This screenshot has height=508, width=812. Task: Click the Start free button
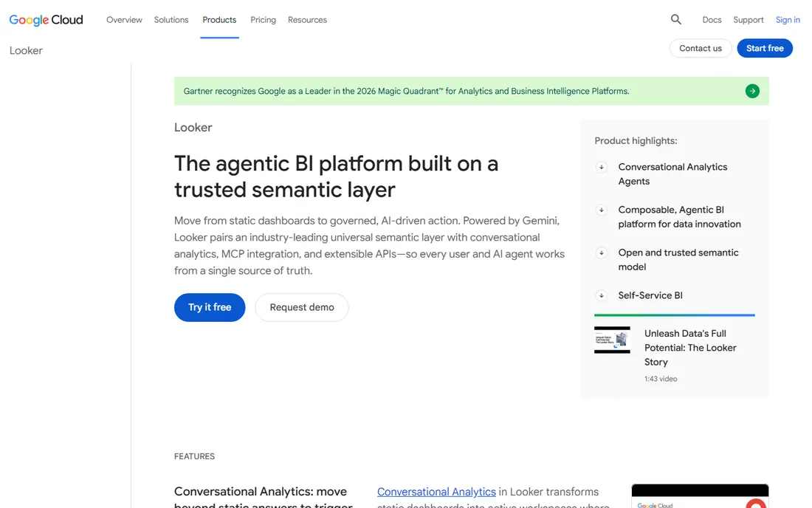coord(764,48)
